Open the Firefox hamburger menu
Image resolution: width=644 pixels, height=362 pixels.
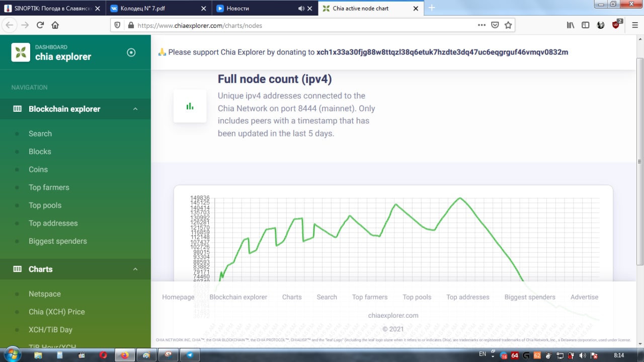pyautogui.click(x=635, y=25)
